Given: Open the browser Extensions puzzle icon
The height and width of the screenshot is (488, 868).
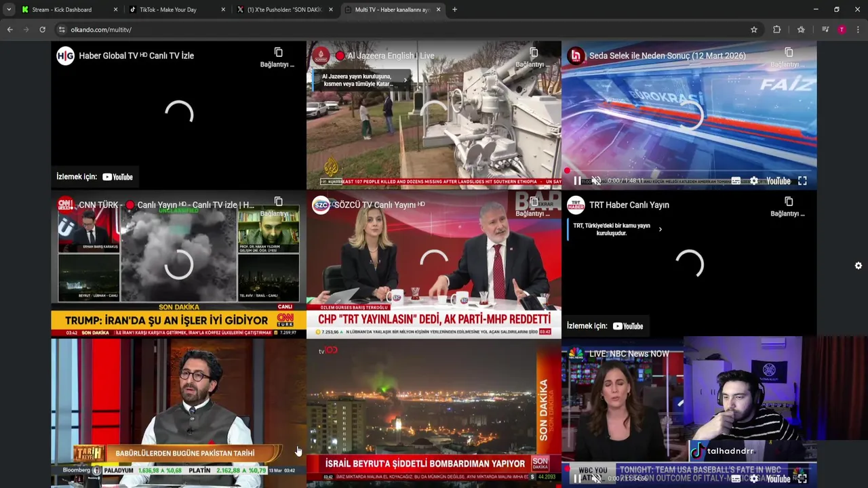Looking at the screenshot, I should [777, 30].
